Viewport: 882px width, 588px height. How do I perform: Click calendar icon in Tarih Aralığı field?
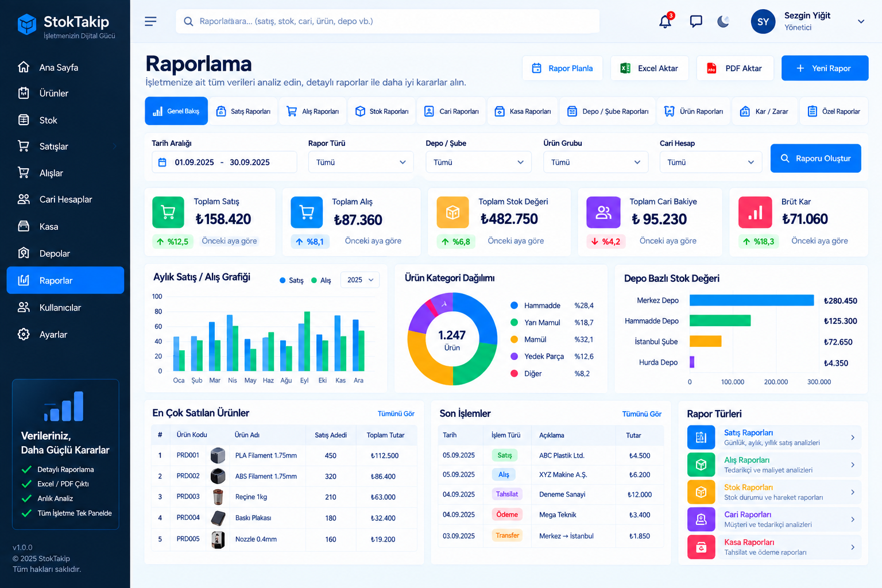coord(163,163)
